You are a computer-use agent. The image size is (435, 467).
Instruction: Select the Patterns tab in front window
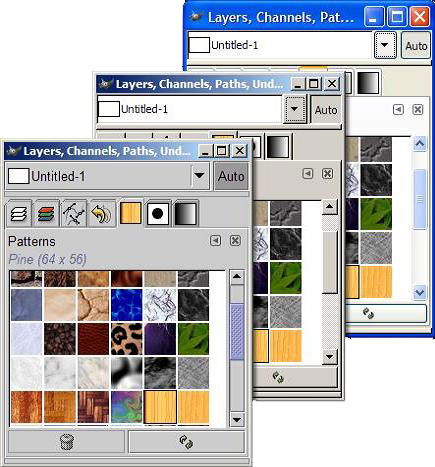click(x=130, y=213)
